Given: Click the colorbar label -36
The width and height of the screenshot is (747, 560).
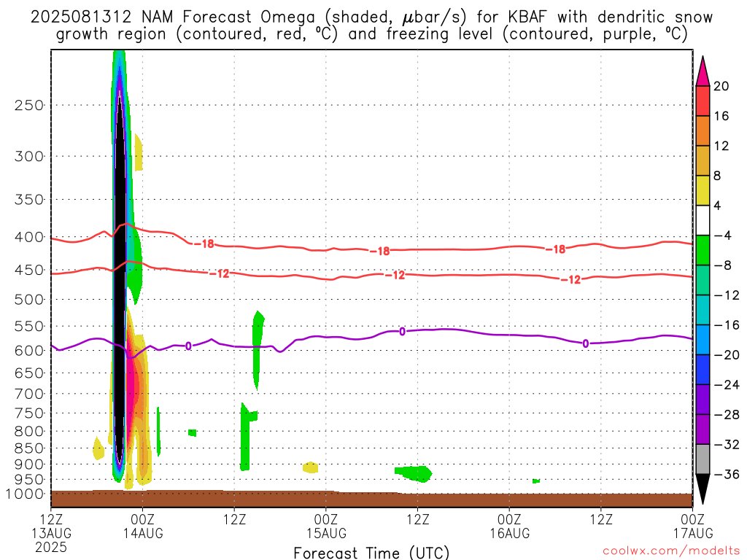Looking at the screenshot, I should pos(727,474).
